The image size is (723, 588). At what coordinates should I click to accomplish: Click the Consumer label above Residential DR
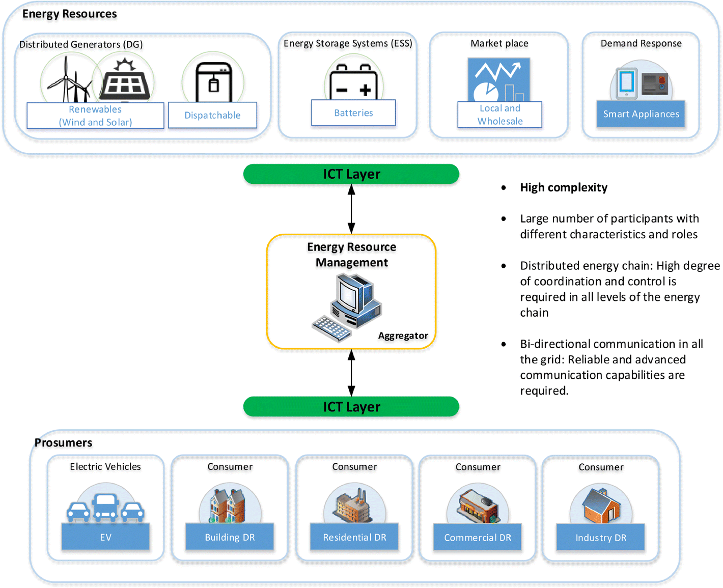coord(354,466)
